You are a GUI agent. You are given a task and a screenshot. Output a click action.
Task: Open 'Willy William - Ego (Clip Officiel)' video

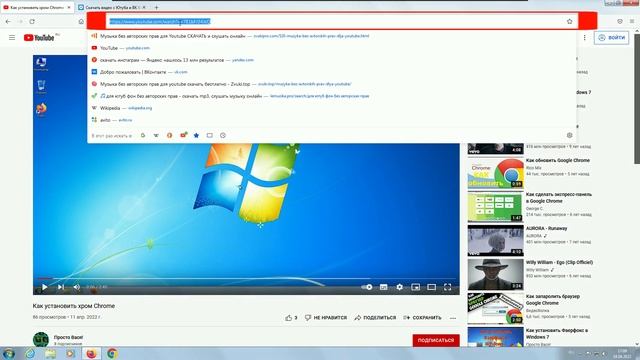[x=496, y=274]
